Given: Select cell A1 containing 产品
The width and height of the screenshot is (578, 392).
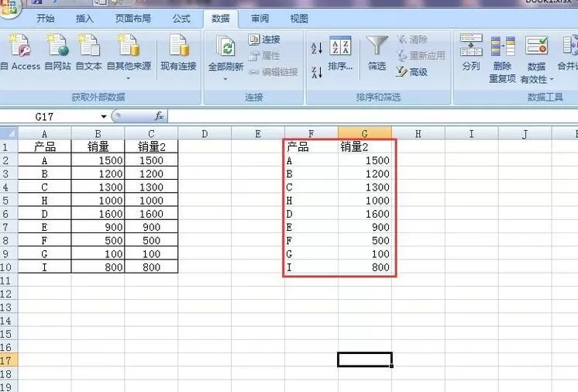Looking at the screenshot, I should tap(45, 146).
